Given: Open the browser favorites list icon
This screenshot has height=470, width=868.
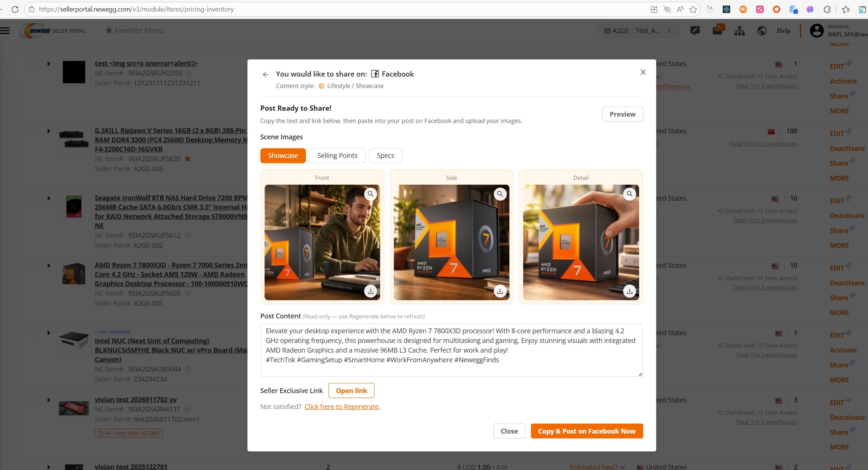Looking at the screenshot, I should 846,9.
